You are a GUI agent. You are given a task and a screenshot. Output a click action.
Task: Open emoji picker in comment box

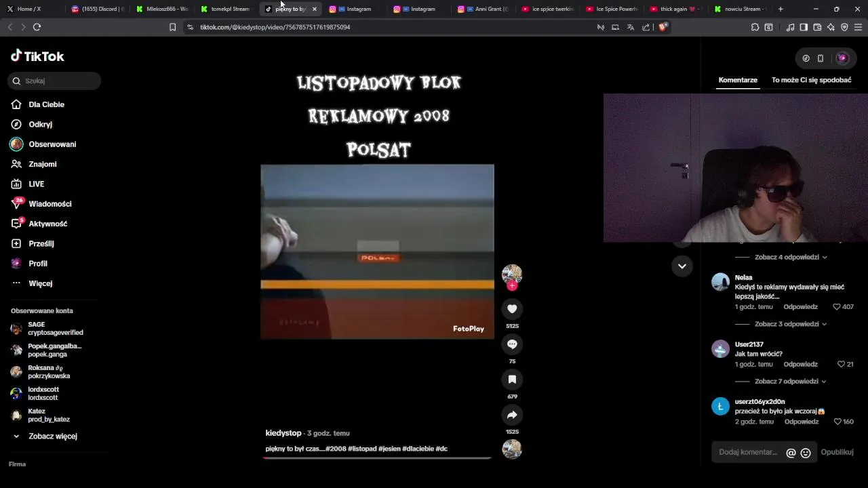[806, 453]
